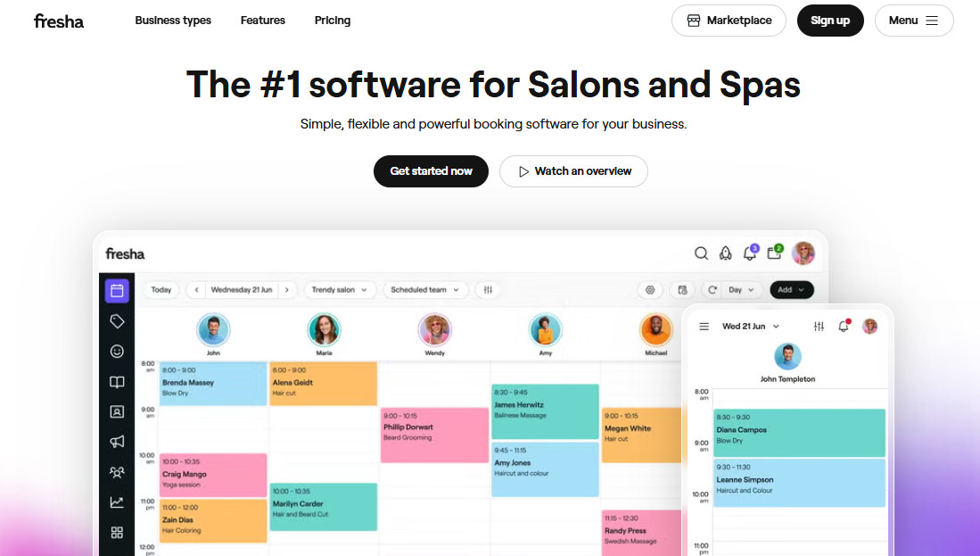This screenshot has width=980, height=556.
Task: Expand Wed 21 Jun dropdown in mobile view
Action: [751, 327]
